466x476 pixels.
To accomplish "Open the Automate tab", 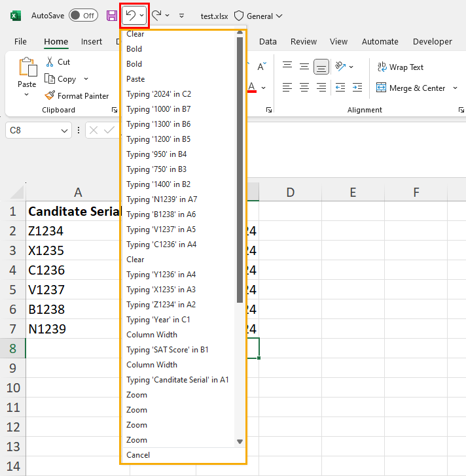I will pyautogui.click(x=380, y=42).
